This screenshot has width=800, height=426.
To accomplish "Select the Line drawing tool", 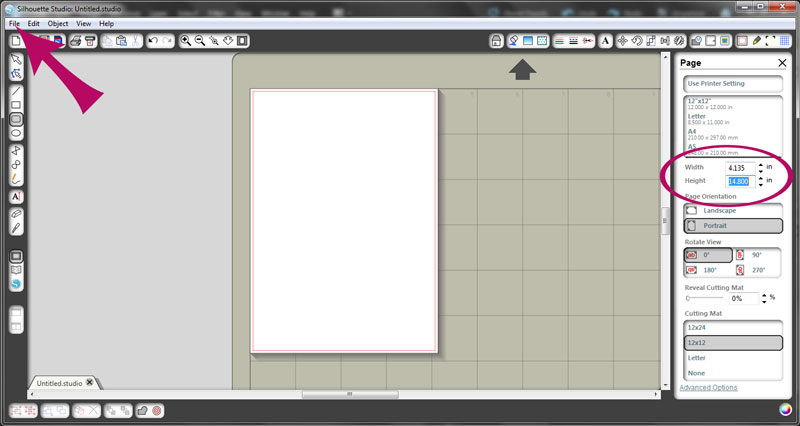I will [16, 91].
